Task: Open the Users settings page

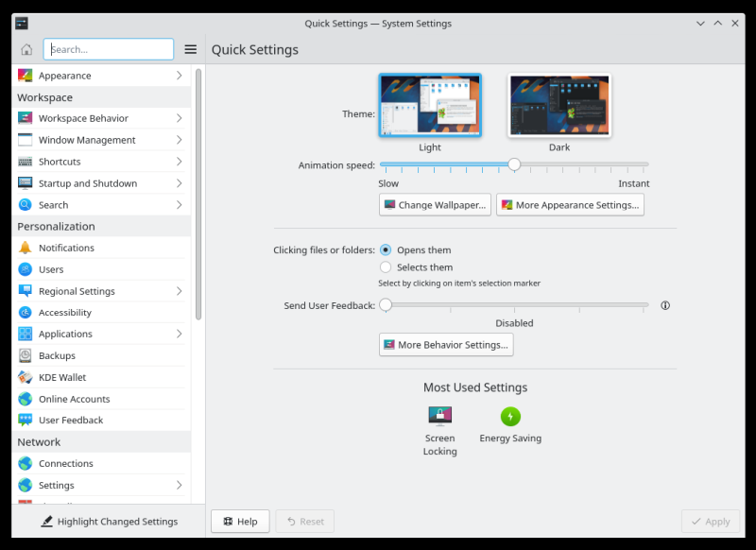Action: pos(101,269)
